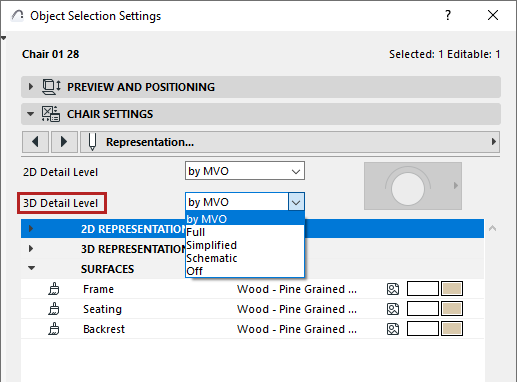Collapse the Chair Settings panel
517x382 pixels.
coord(31,114)
